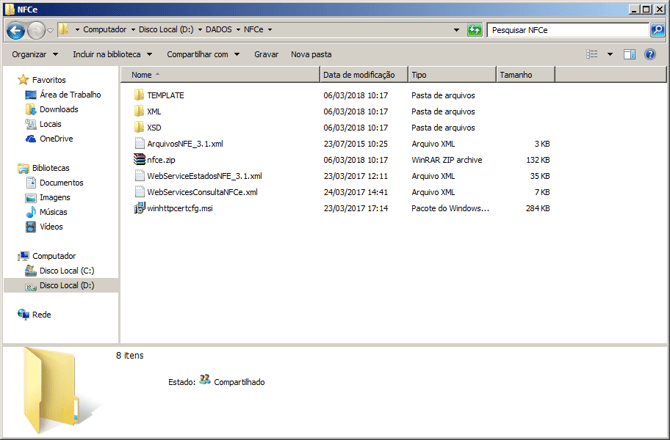Click the refresh button beside address bar
Viewport: 670px width, 440px height.
(475, 30)
